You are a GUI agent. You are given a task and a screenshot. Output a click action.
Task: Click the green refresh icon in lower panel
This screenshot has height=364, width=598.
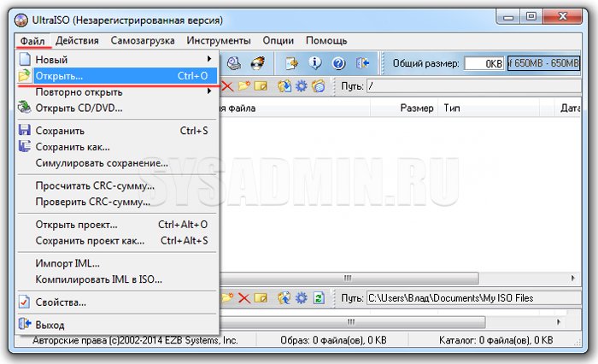(319, 298)
